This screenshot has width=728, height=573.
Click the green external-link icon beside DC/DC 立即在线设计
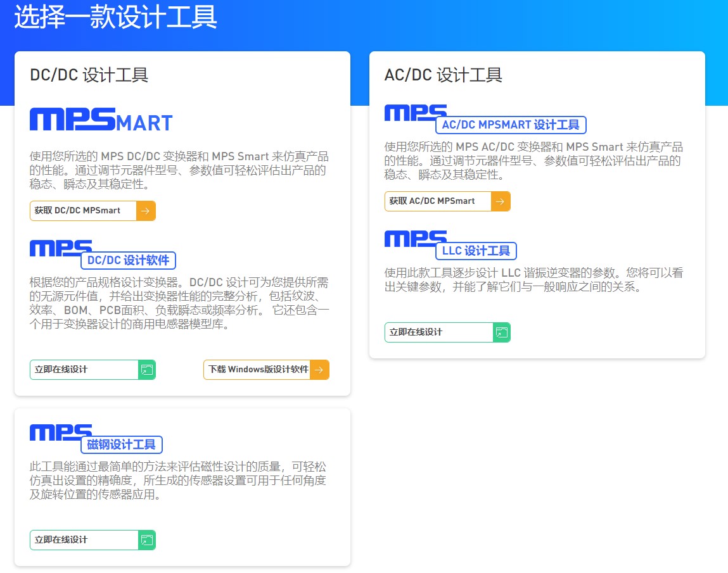(x=148, y=369)
